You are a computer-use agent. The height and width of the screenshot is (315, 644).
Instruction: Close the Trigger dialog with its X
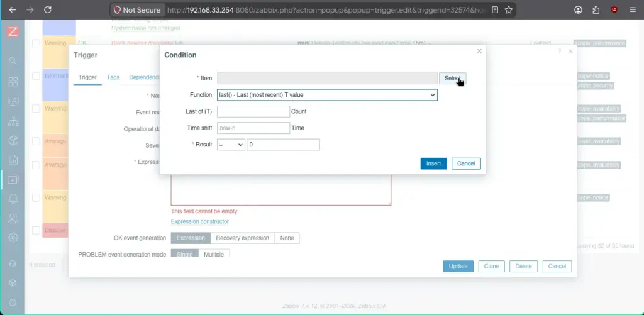tap(570, 52)
